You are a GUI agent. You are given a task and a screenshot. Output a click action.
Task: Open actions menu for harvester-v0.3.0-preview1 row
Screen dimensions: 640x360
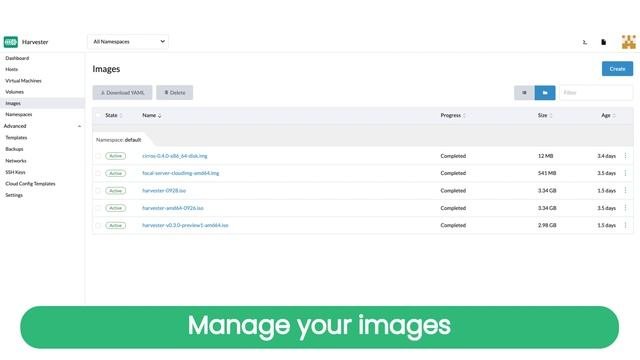pos(625,225)
